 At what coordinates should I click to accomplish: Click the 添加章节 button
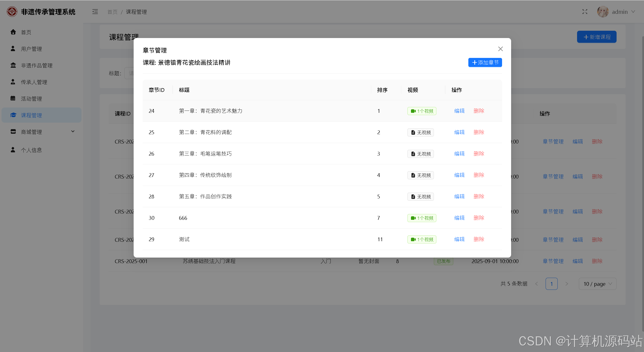pyautogui.click(x=485, y=62)
